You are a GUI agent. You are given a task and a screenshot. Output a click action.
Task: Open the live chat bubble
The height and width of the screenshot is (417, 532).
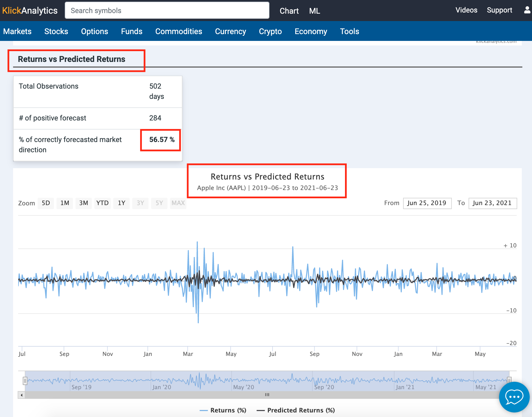(x=514, y=397)
